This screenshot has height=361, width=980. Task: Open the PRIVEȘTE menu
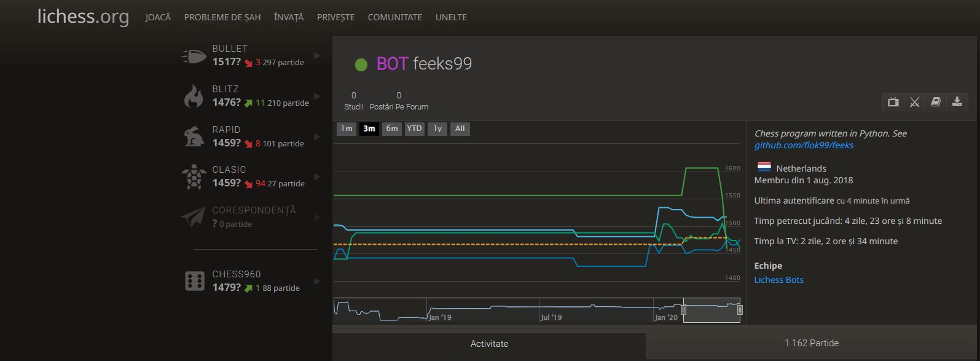(x=335, y=17)
